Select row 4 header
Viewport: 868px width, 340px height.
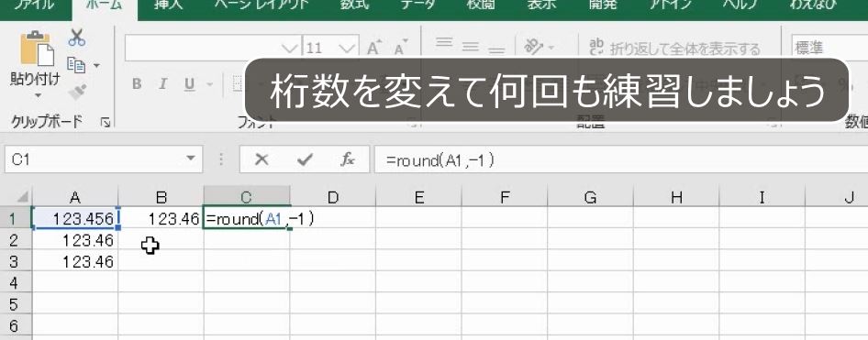pyautogui.click(x=16, y=283)
